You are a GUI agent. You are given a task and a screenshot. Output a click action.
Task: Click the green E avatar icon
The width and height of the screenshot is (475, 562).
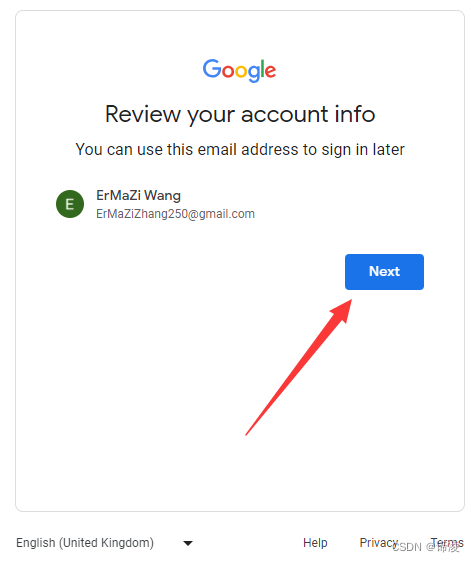[x=70, y=204]
